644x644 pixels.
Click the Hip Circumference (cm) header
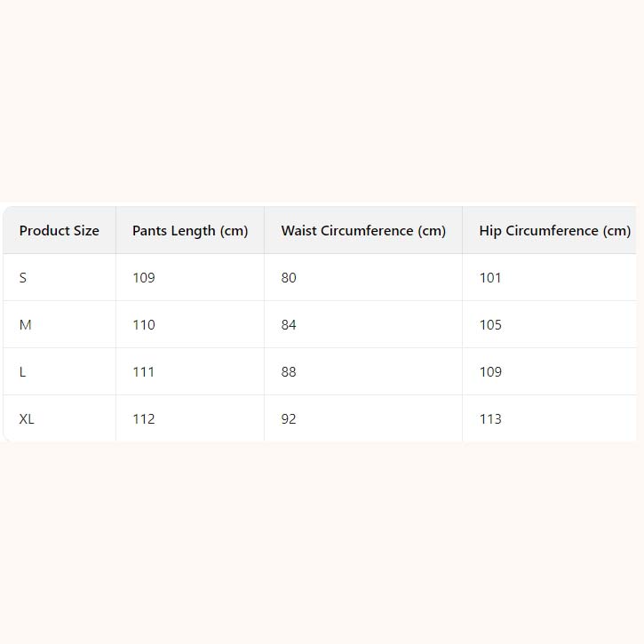click(554, 231)
